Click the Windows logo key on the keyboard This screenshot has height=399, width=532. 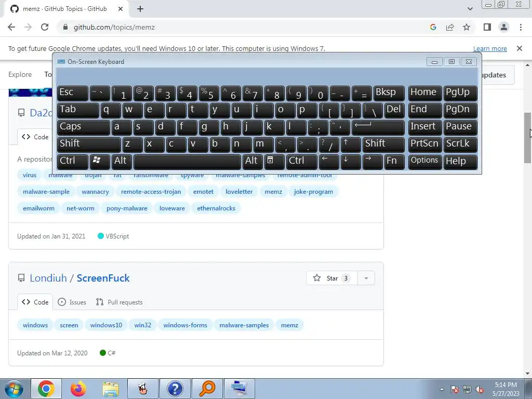[x=100, y=162]
